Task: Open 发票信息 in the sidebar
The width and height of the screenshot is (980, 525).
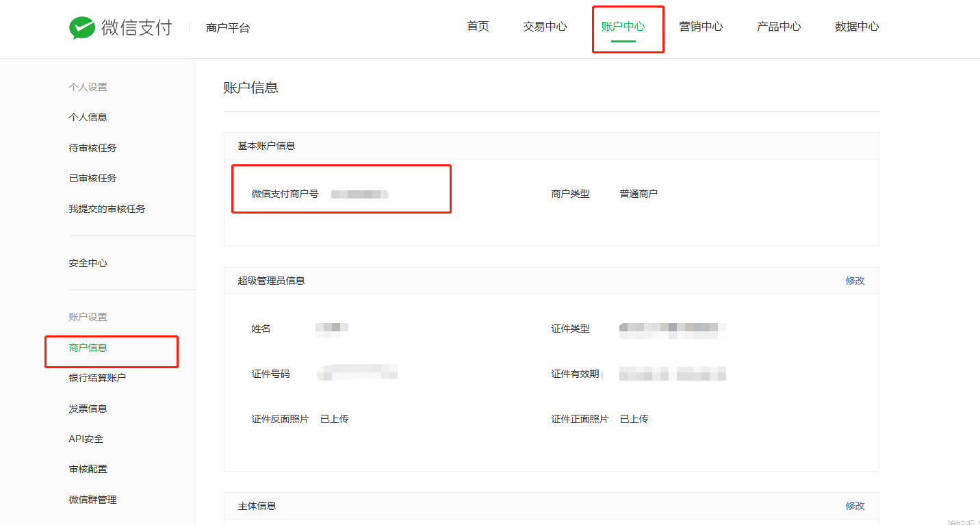Action: coord(88,409)
